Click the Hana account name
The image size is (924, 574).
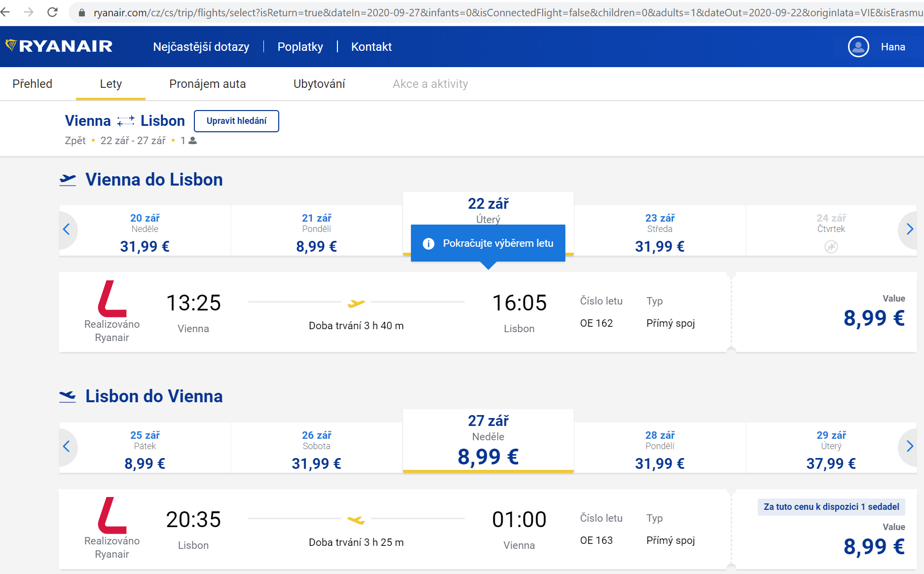pyautogui.click(x=893, y=47)
